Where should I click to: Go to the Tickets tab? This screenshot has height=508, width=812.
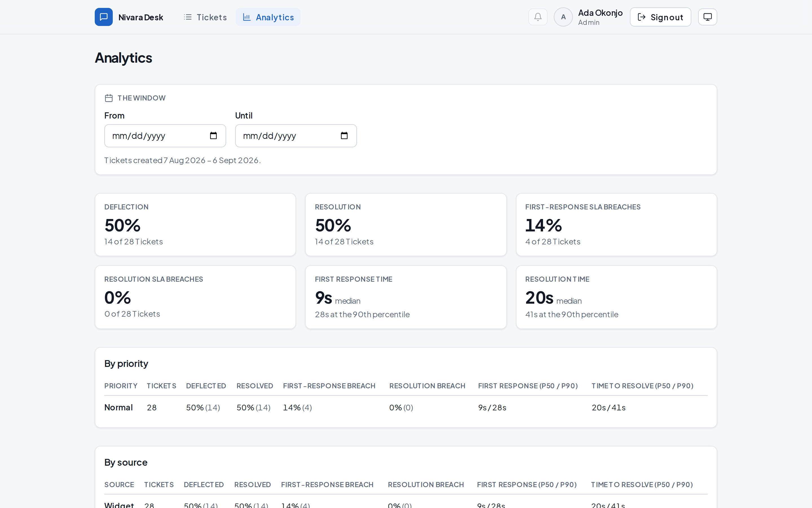pos(205,17)
